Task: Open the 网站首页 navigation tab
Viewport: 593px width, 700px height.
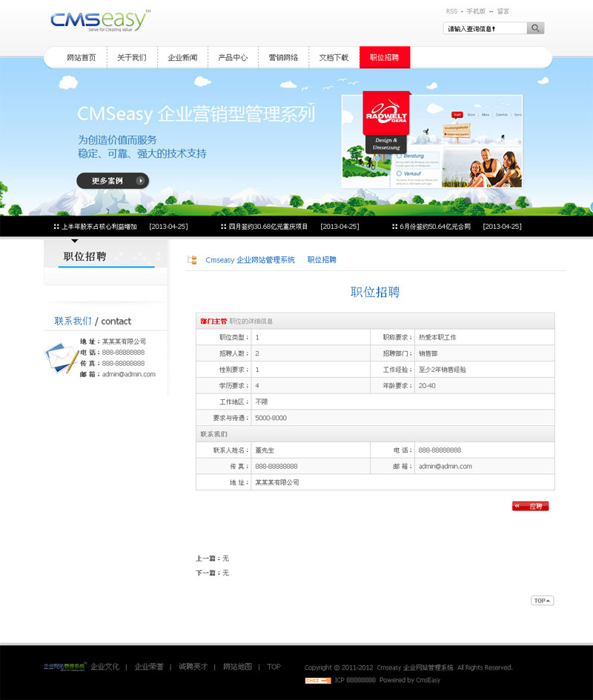Action: (82, 58)
